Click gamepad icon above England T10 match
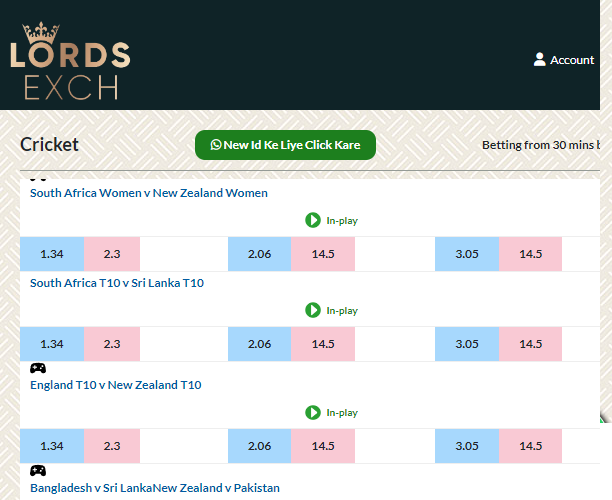The width and height of the screenshot is (612, 500). [38, 368]
